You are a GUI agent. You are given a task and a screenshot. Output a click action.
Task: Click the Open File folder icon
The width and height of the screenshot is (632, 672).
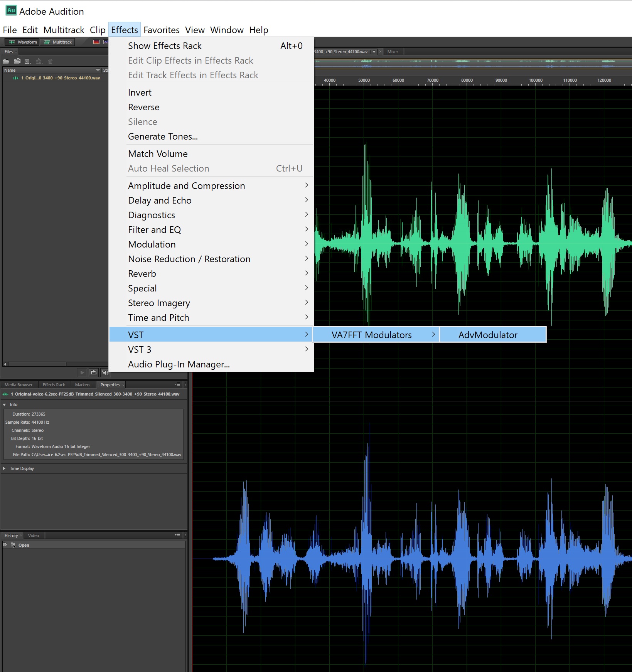click(6, 61)
